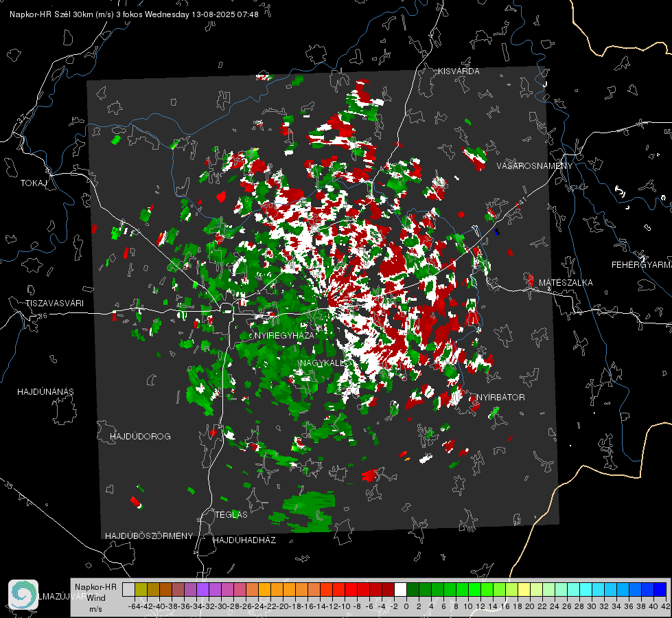
Task: Pick the yellow swatch between 18 and 20
Action: click(524, 589)
